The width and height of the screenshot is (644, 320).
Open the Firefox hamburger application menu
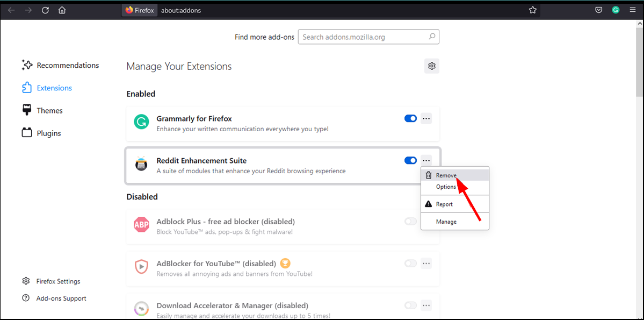click(x=633, y=10)
